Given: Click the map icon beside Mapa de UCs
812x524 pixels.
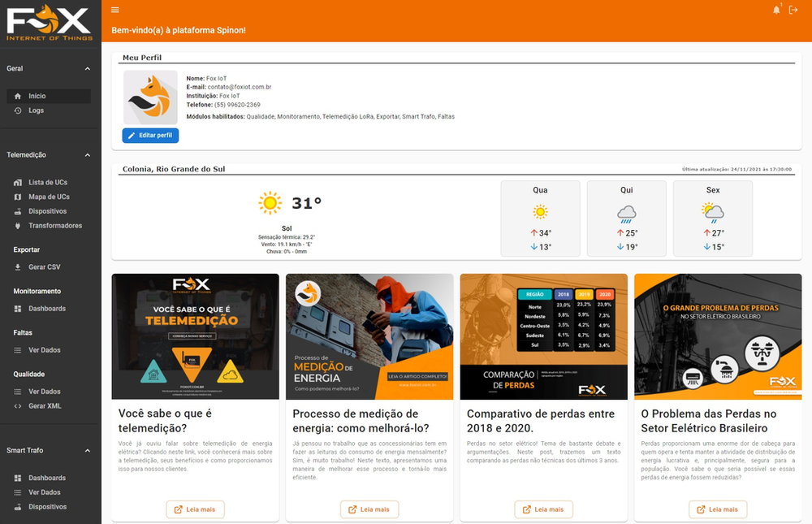Looking at the screenshot, I should pyautogui.click(x=18, y=197).
